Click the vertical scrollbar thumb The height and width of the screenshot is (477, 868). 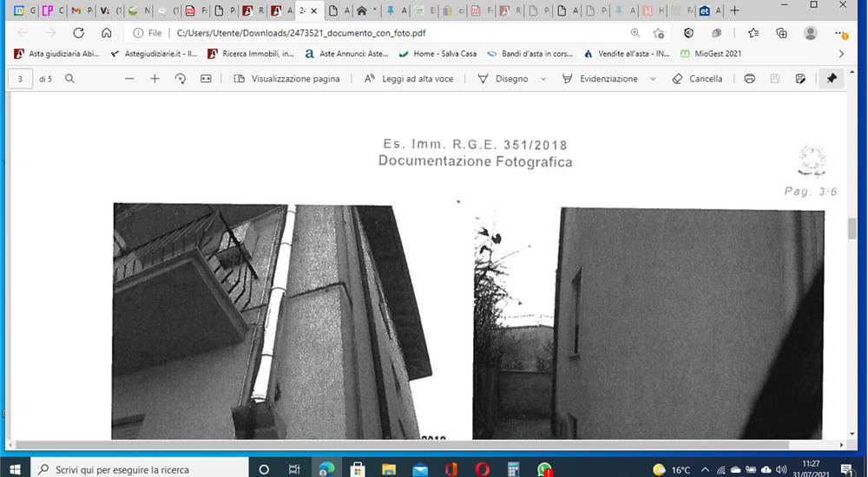[852, 228]
